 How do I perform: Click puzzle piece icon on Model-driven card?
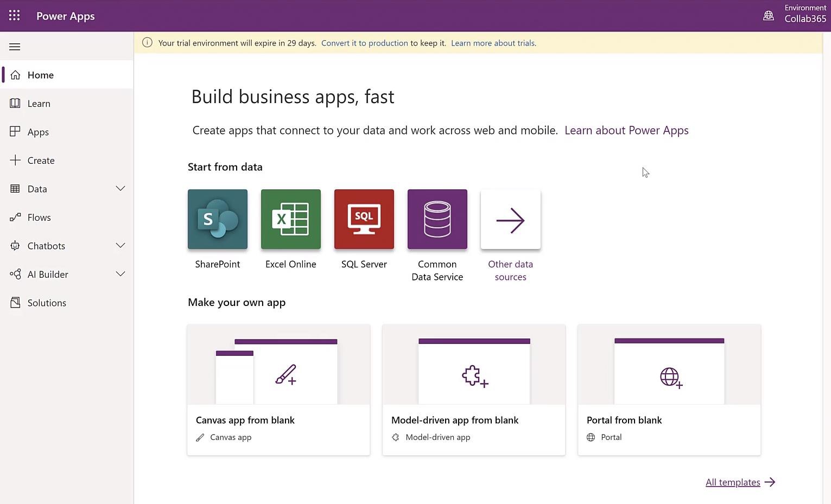[x=475, y=375]
